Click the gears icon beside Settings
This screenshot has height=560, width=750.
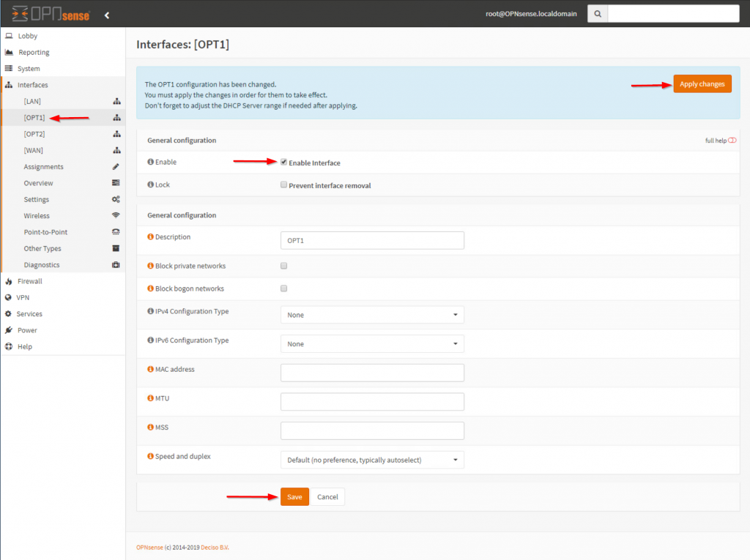[116, 200]
